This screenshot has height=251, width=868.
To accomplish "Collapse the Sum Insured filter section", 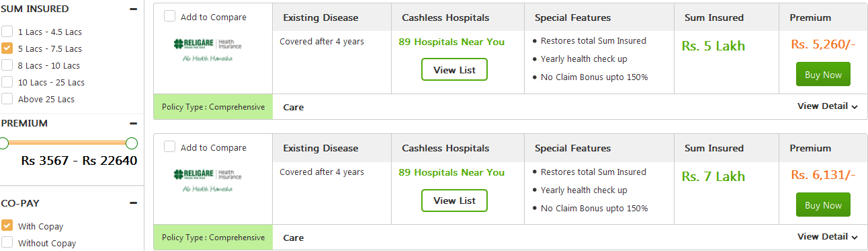I will point(133,9).
